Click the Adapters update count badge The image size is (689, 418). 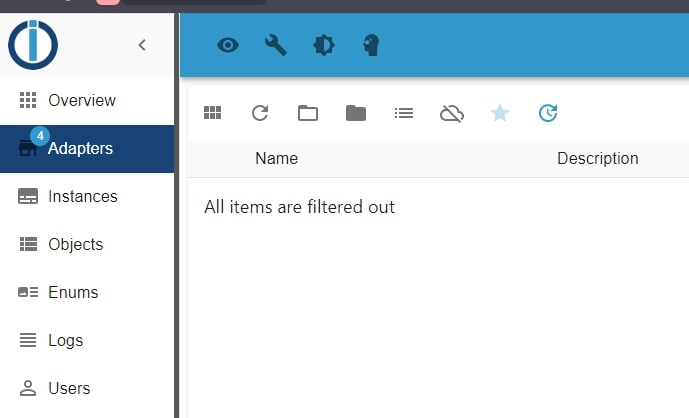40,136
